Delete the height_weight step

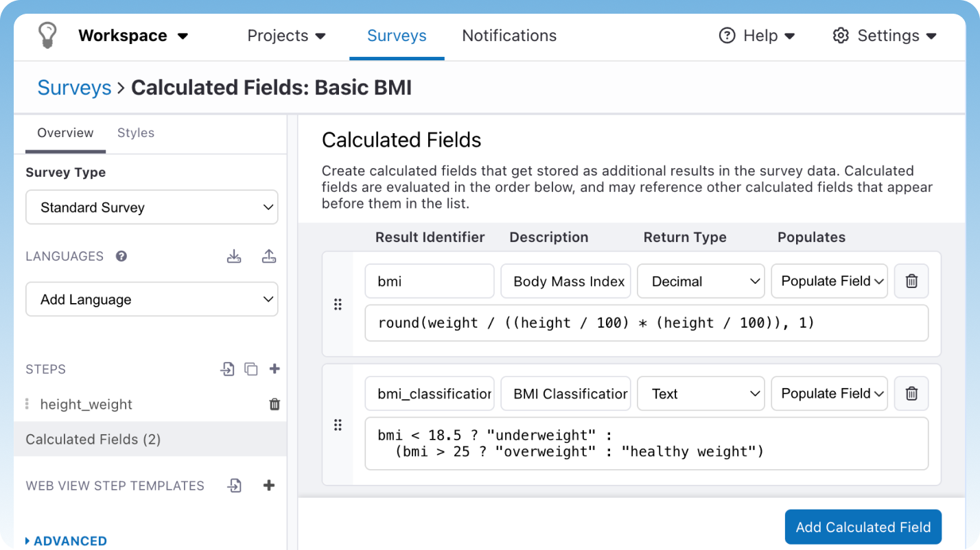tap(274, 404)
